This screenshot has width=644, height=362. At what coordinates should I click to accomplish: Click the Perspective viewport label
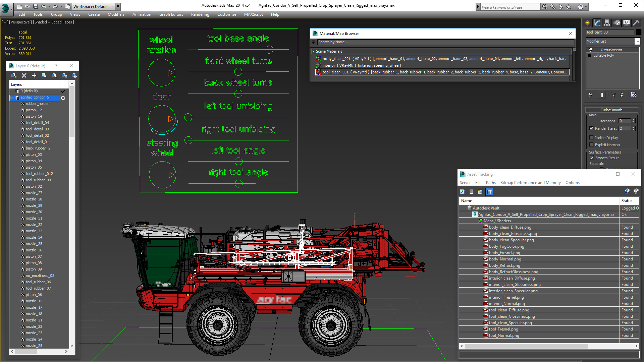coord(20,22)
